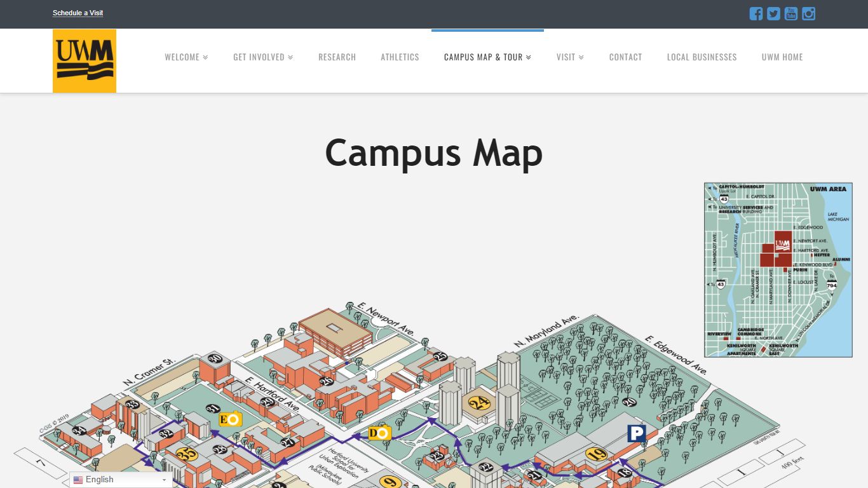The height and width of the screenshot is (488, 868).
Task: Open the Athletics menu item
Action: [400, 57]
